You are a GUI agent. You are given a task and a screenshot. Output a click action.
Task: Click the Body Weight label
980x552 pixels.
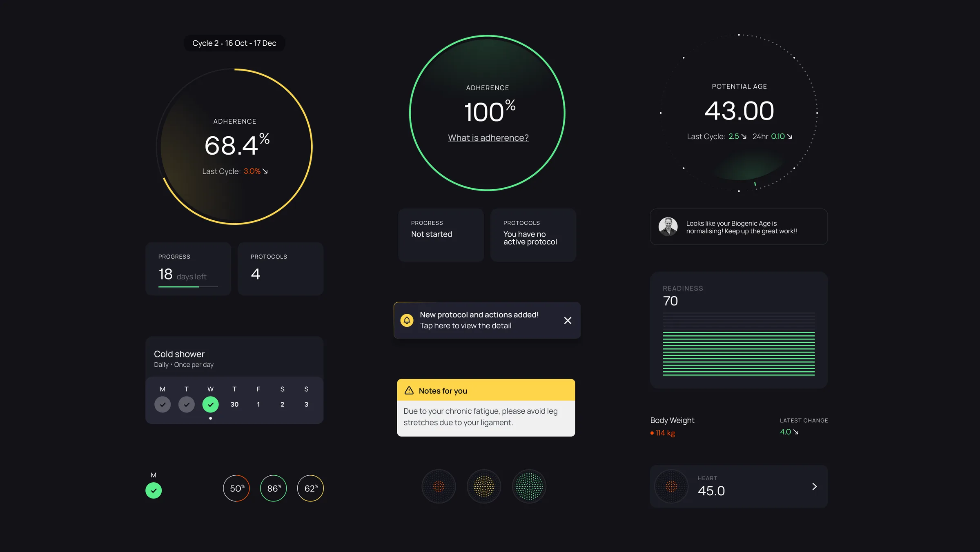click(672, 420)
